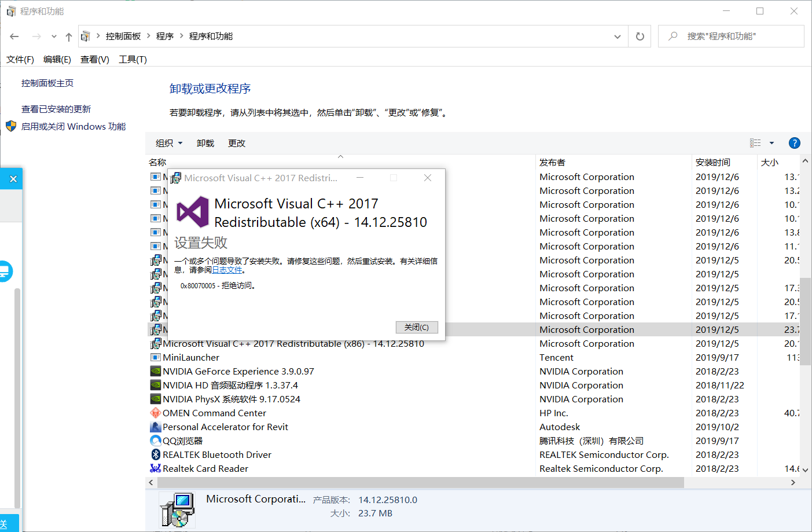Expand the 组织 dropdown
Screen dimensions: 812x532
click(x=169, y=144)
